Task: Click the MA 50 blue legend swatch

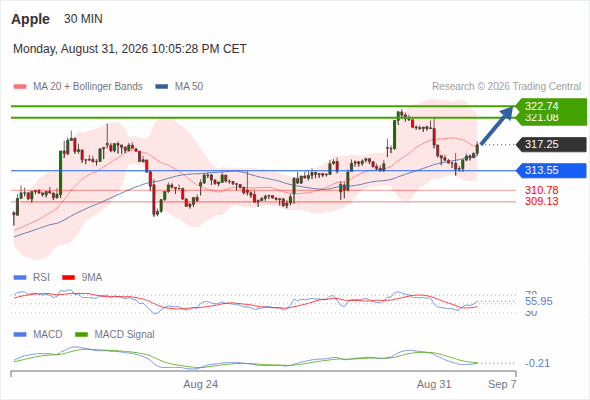Action: 162,87
